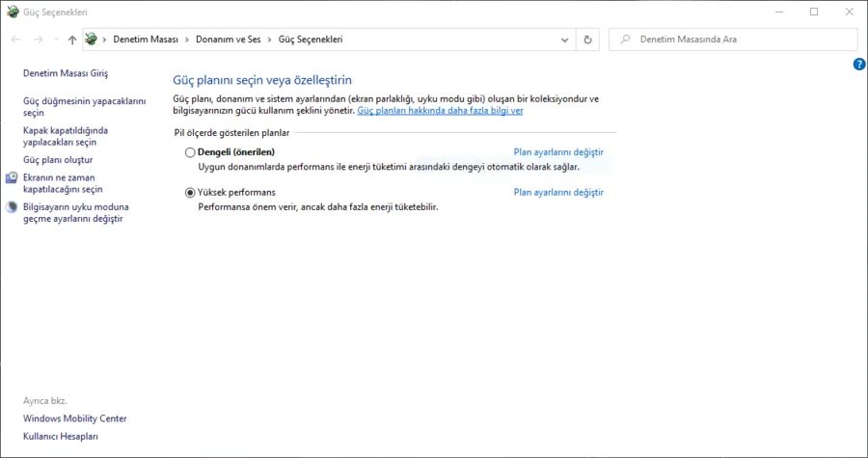868x458 pixels.
Task: Go back with the left arrow button
Action: (15, 40)
